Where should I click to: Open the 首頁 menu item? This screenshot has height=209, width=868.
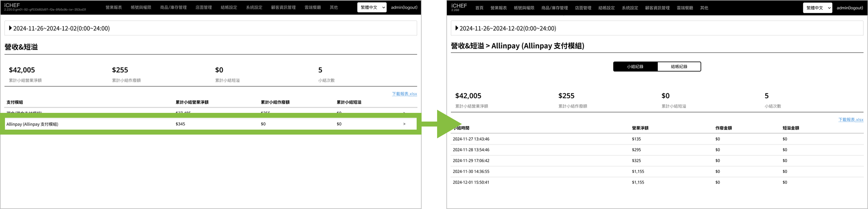(x=479, y=8)
